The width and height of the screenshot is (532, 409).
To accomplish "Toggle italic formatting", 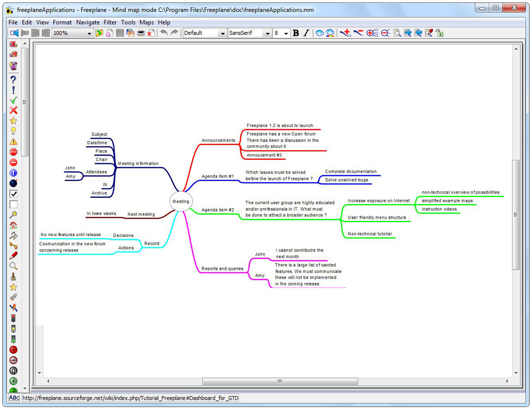I will [x=306, y=33].
